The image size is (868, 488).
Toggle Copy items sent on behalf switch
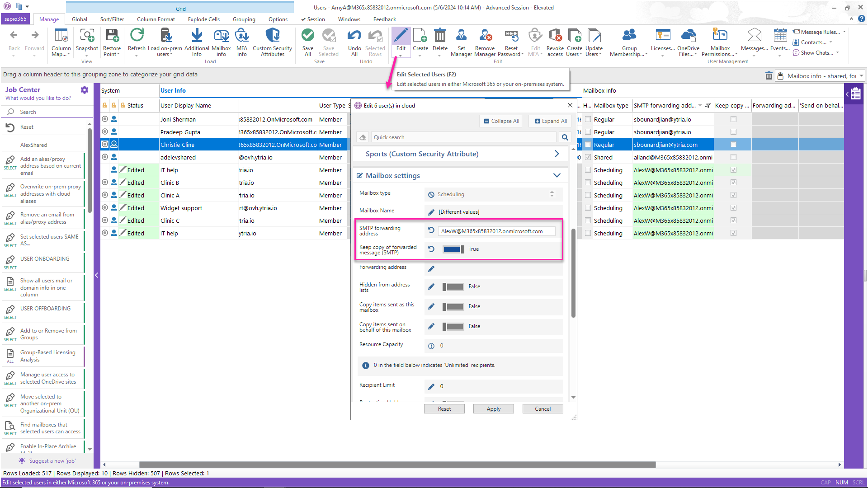click(x=453, y=326)
